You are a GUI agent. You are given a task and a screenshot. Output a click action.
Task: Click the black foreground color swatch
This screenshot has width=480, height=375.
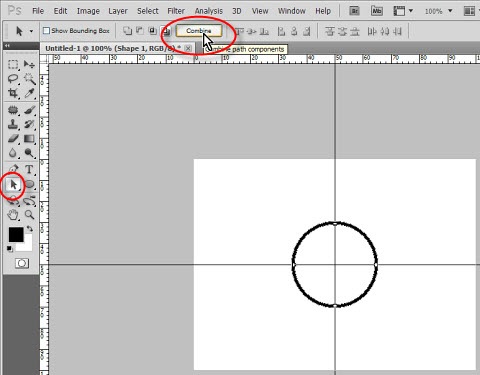(16, 235)
